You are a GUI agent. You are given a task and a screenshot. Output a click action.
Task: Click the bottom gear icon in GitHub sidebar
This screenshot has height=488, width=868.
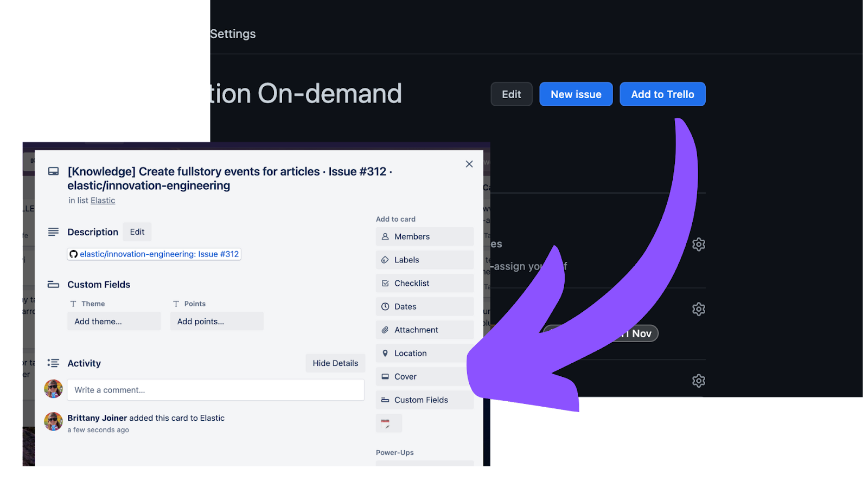[x=699, y=381]
